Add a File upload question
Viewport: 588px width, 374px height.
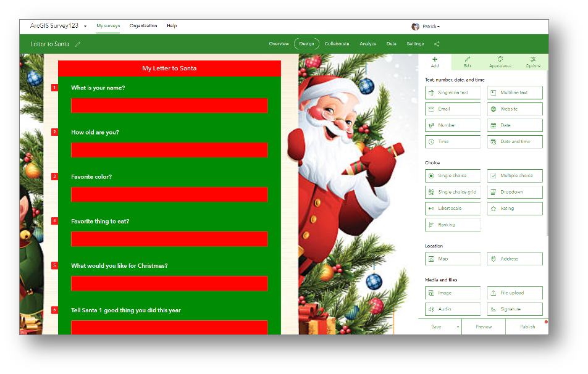pos(515,293)
